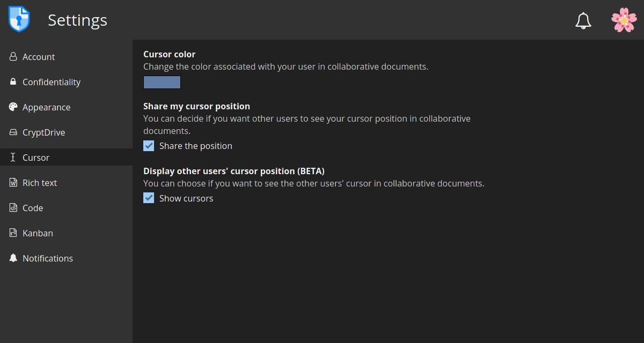The width and height of the screenshot is (644, 343).
Task: Select the Cursor settings category
Action: click(66, 158)
